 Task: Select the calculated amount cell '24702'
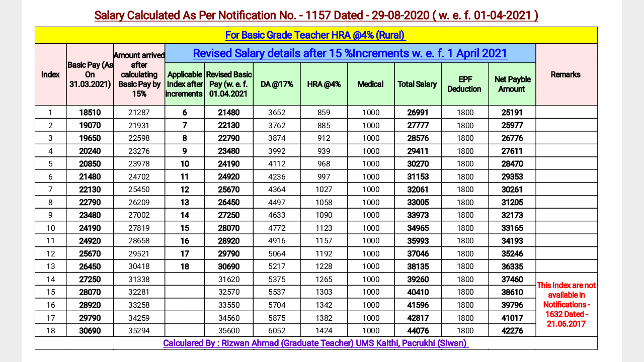click(139, 176)
